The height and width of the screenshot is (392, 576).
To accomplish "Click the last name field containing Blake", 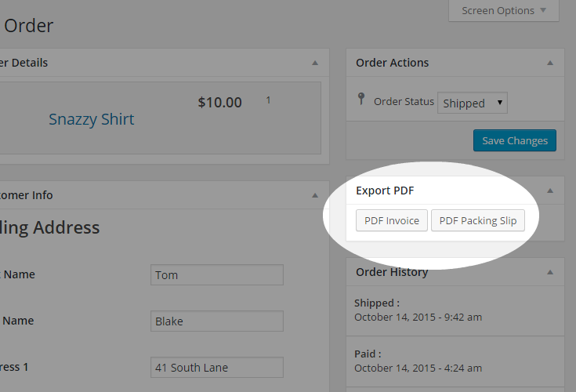I will [216, 321].
